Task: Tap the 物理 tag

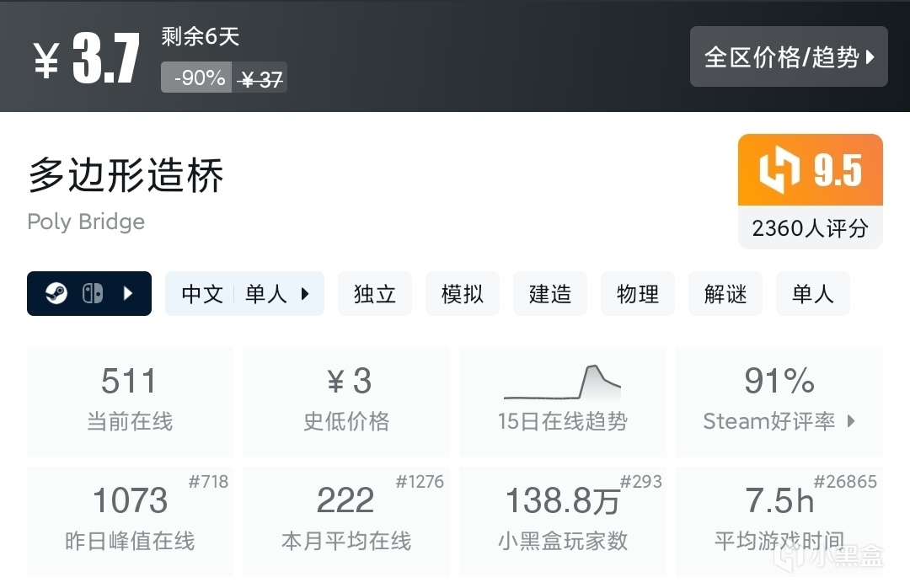Action: coord(638,294)
